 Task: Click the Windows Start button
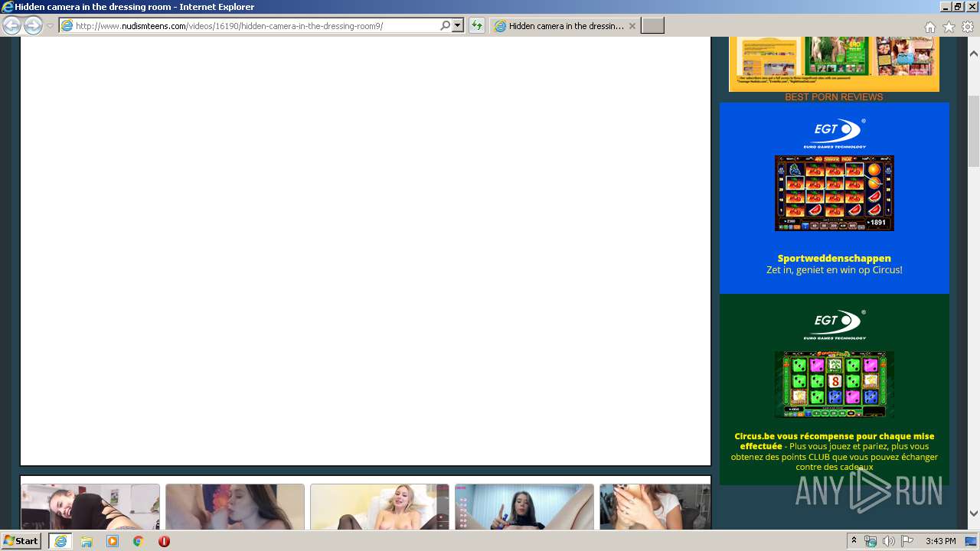click(21, 541)
